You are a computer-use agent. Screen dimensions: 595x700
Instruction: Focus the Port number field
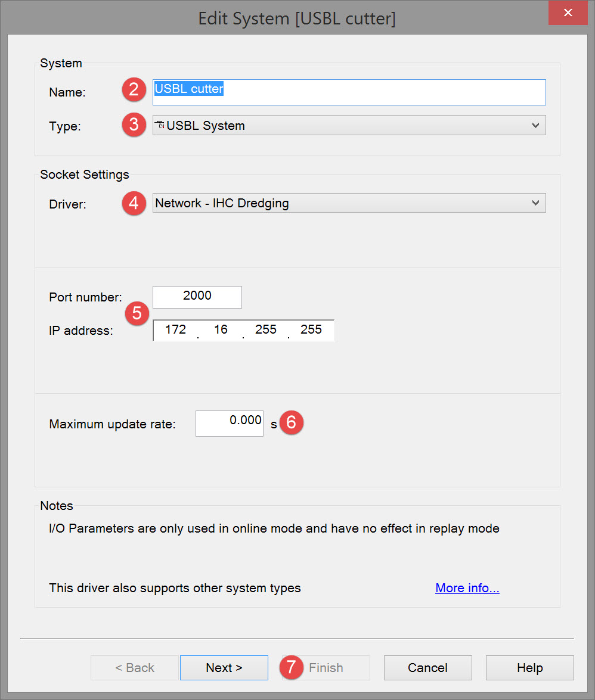[197, 297]
